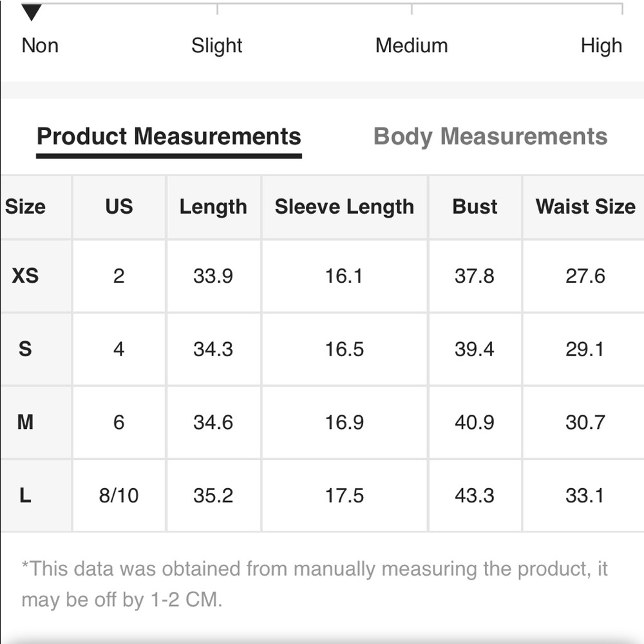
Task: Click the Non stretch level label
Action: click(40, 46)
